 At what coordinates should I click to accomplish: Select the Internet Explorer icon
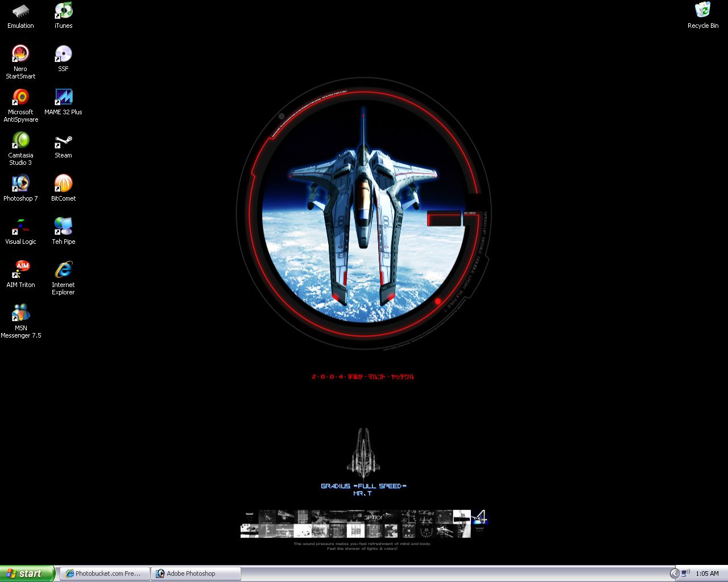click(63, 278)
